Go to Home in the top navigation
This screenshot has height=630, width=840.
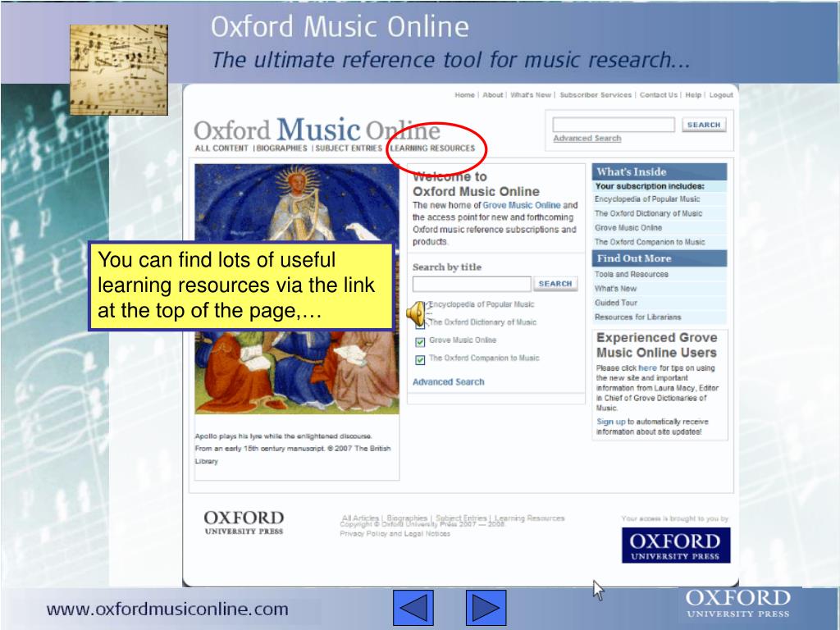tap(464, 95)
